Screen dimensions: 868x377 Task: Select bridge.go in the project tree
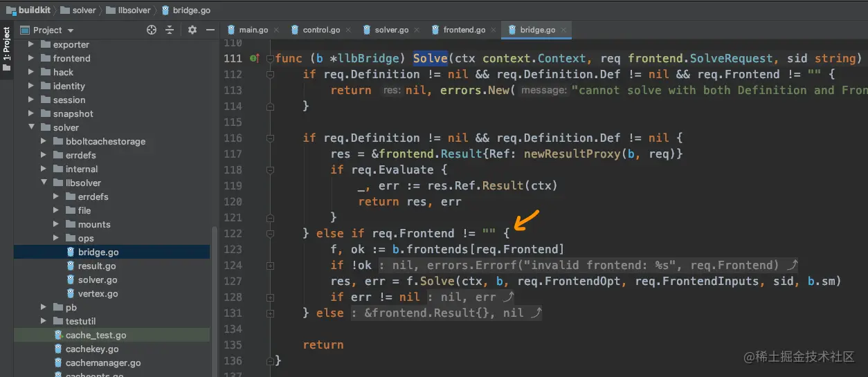[111, 252]
